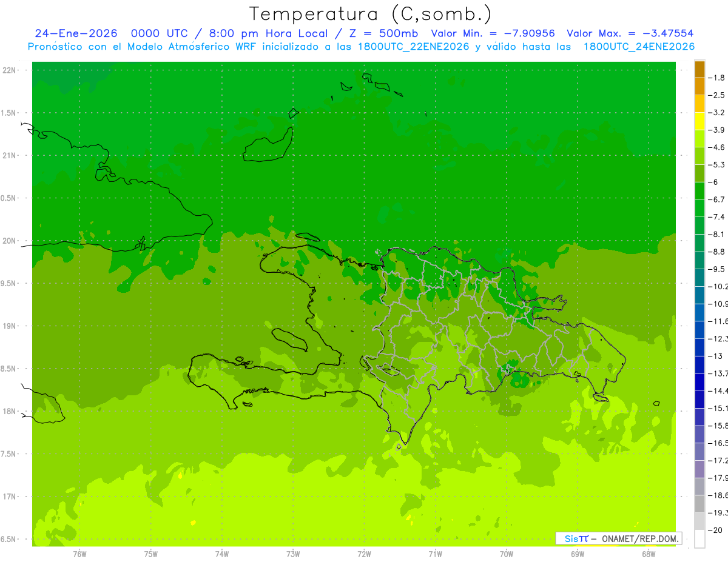Select the valid-until time '1800UTC_24ENE2026'

pos(638,47)
